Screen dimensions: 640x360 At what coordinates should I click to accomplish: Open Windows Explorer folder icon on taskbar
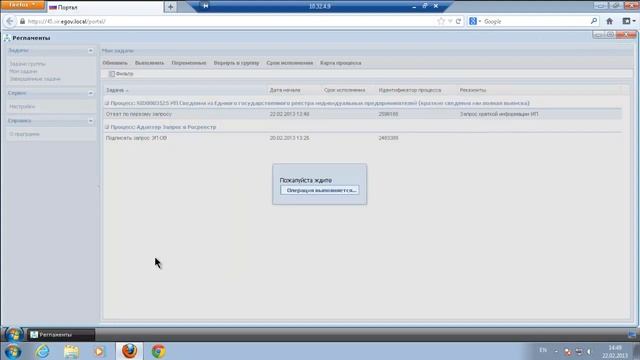[x=71, y=351]
